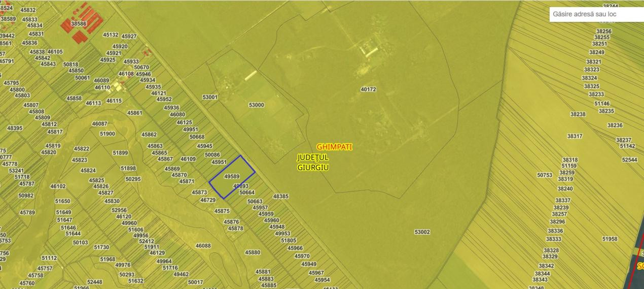Select parcel 52544 at the right edge

point(629,159)
